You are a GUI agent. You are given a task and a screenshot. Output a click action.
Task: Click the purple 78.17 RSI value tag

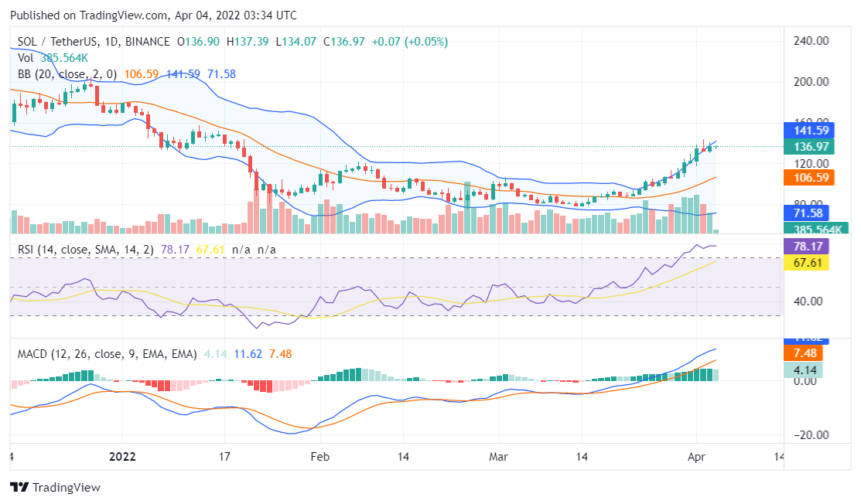(806, 247)
